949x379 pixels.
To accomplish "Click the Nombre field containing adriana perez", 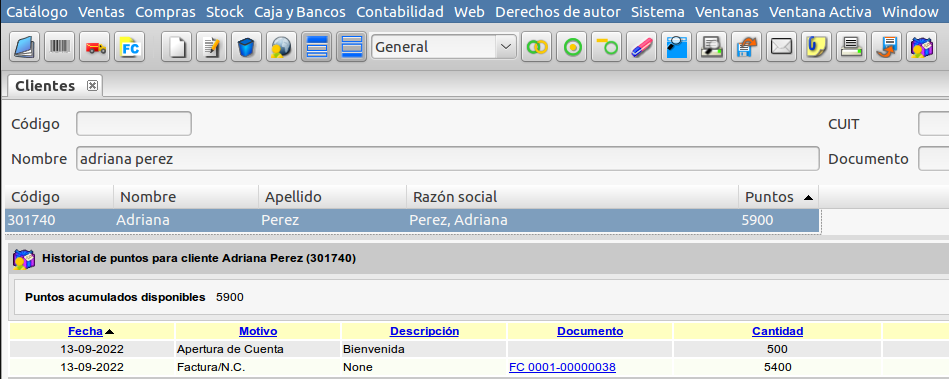I will click(x=448, y=159).
